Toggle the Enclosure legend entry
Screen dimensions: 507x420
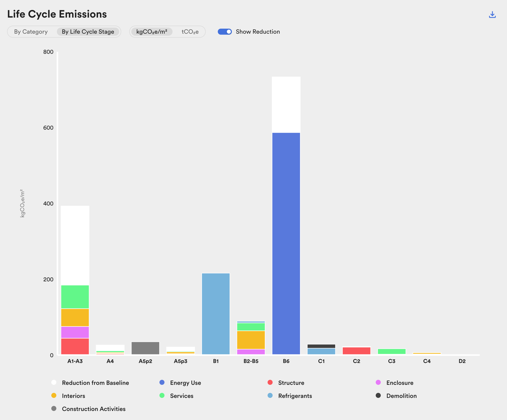coord(395,383)
